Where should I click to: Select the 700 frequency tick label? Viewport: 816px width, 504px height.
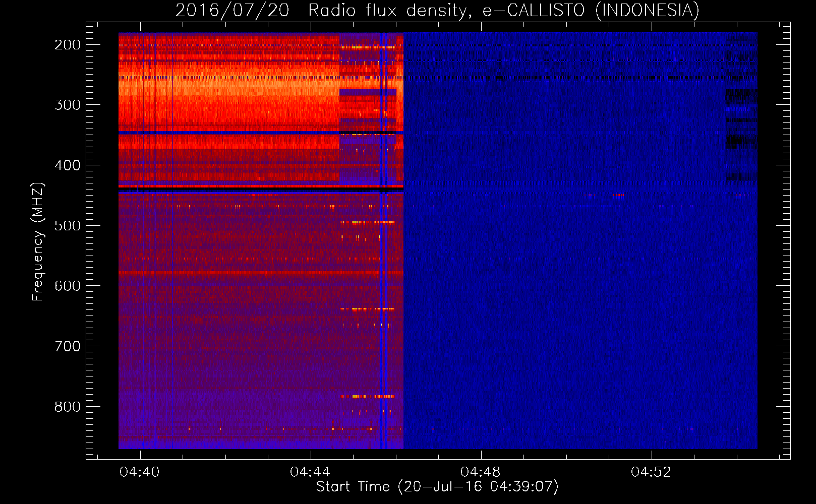(68, 346)
